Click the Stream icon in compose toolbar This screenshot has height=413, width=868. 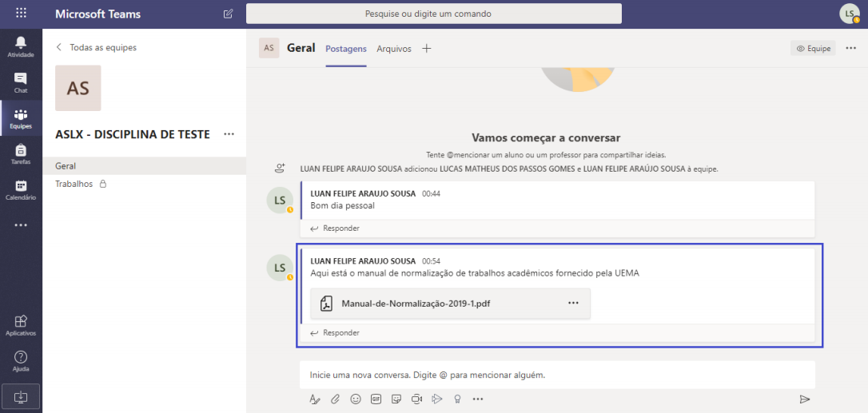pyautogui.click(x=437, y=399)
